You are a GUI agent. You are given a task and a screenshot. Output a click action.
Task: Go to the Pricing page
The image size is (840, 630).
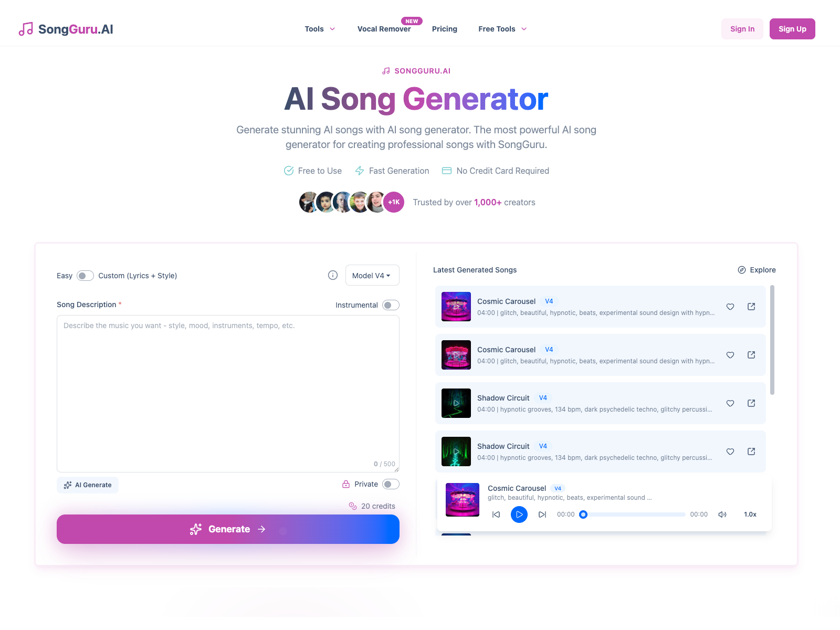tap(445, 29)
